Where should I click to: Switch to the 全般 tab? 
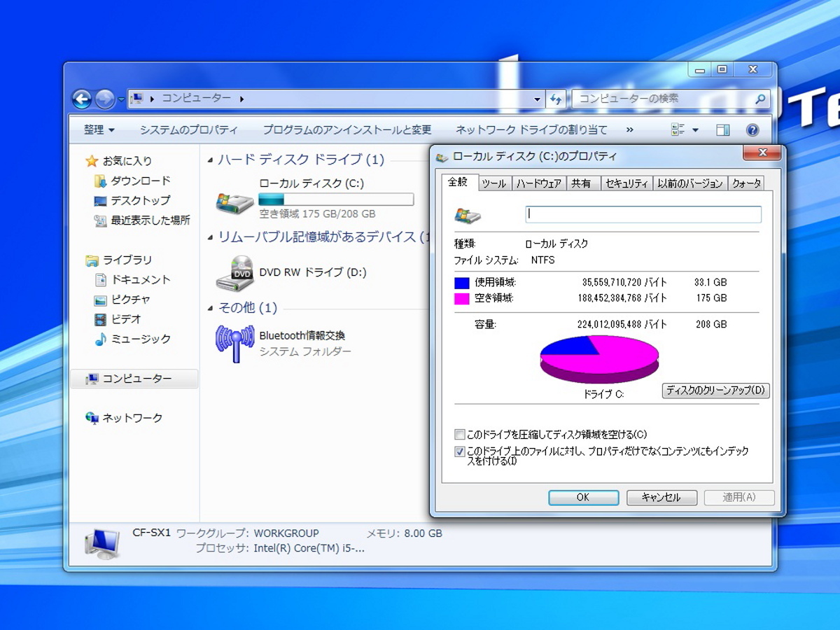pos(458,181)
